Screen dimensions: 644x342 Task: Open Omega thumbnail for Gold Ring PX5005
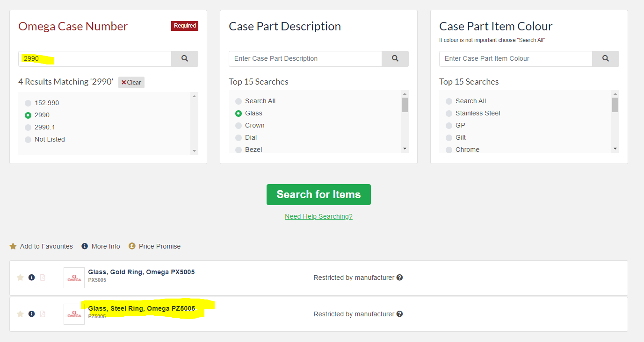pos(74,278)
